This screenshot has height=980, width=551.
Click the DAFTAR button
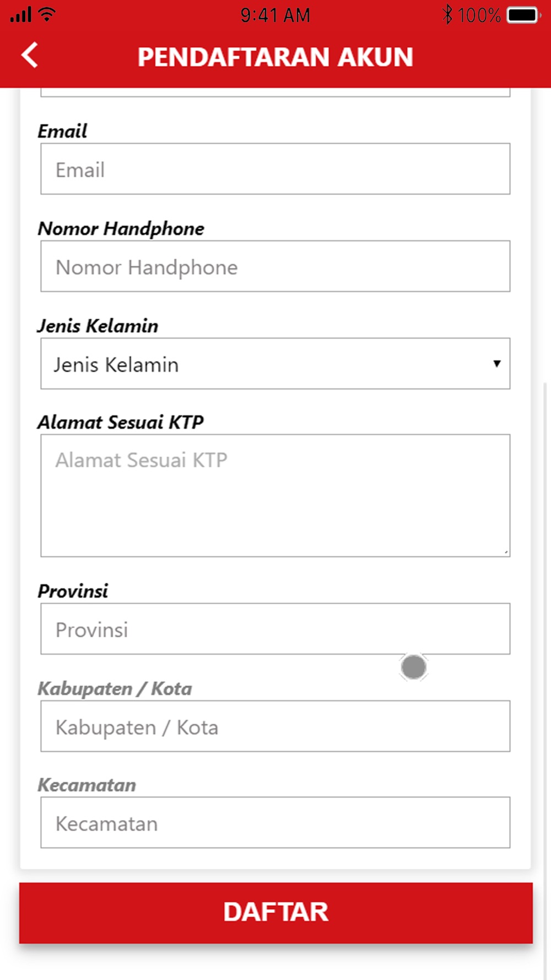coord(275,912)
